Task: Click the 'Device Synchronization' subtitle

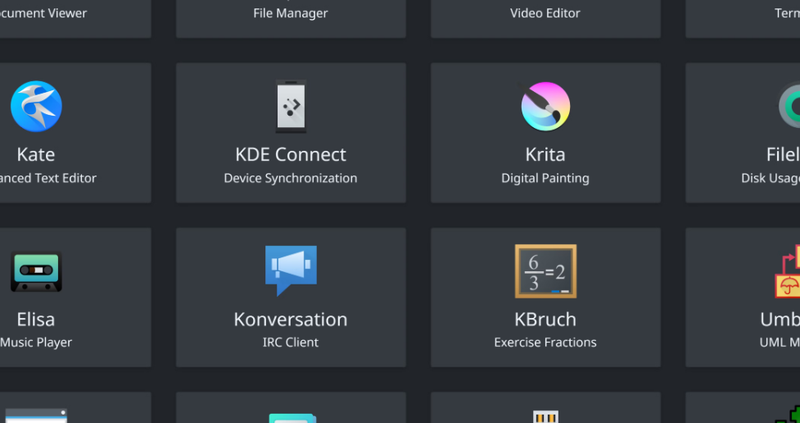Action: tap(291, 178)
